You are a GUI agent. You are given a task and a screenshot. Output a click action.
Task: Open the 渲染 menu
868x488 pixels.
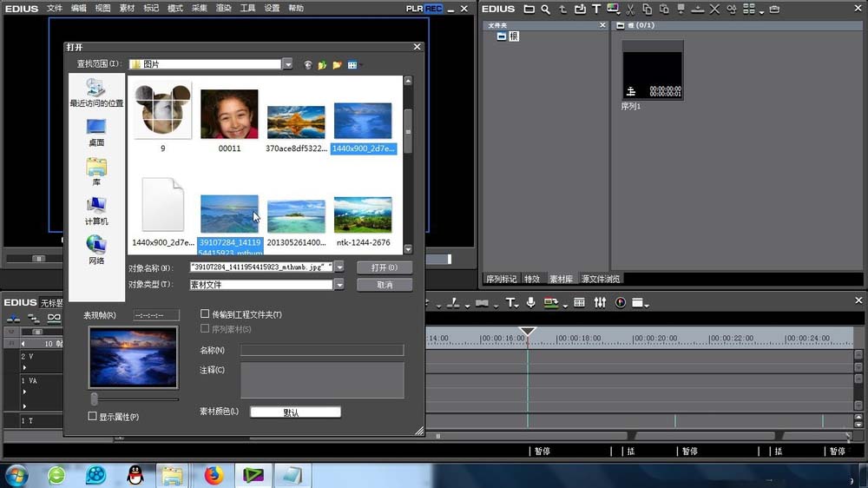(223, 9)
